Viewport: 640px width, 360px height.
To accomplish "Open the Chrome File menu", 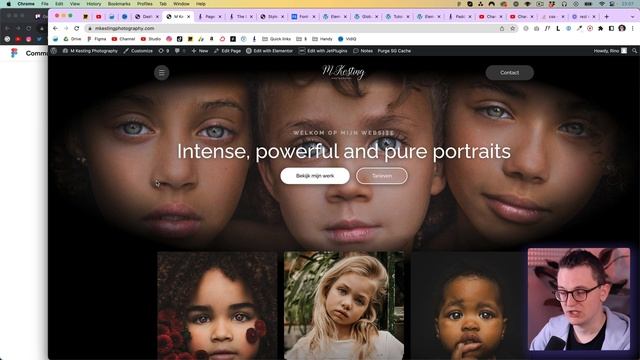I will pos(44,4).
